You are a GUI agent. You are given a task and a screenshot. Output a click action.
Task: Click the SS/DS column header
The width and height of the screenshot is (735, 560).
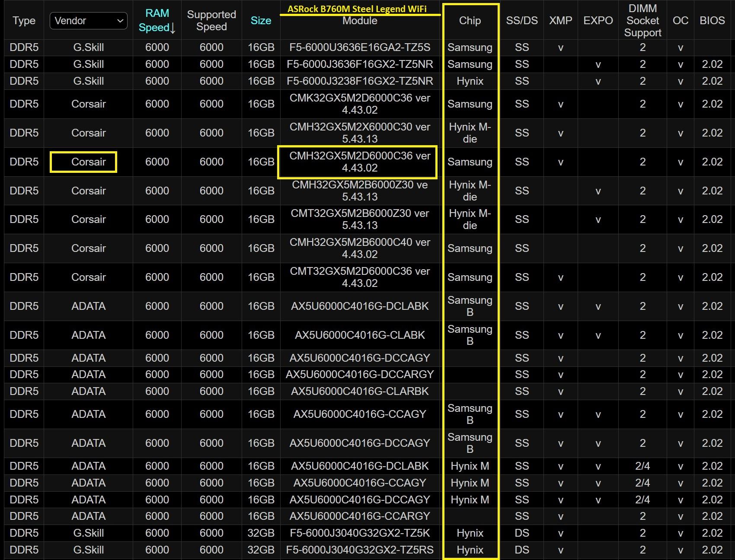click(522, 20)
